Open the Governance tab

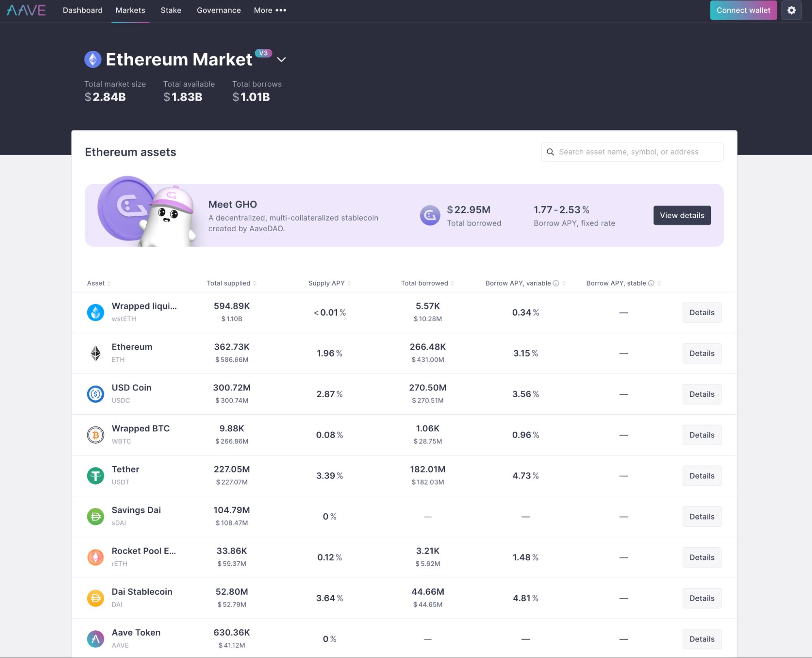pyautogui.click(x=219, y=10)
